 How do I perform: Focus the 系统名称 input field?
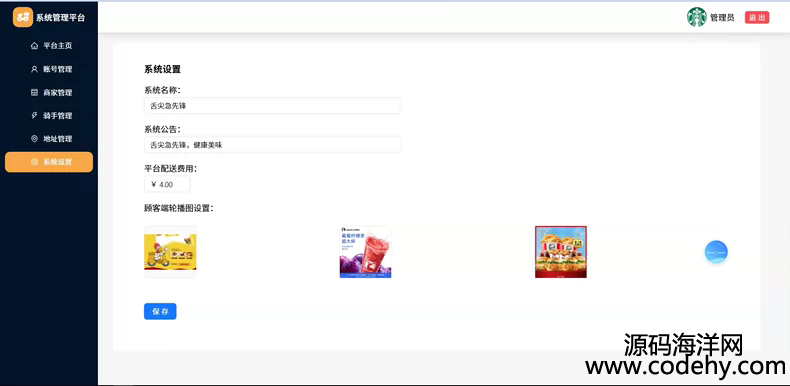coord(273,106)
